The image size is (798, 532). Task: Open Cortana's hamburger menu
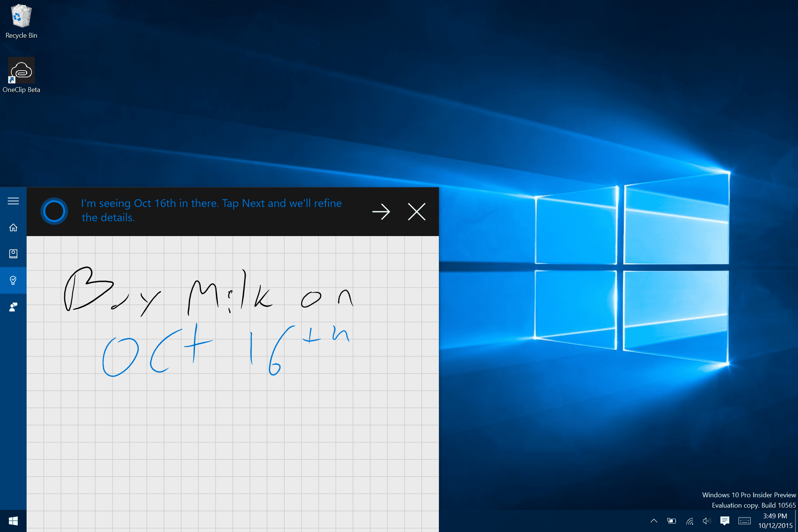tap(13, 201)
